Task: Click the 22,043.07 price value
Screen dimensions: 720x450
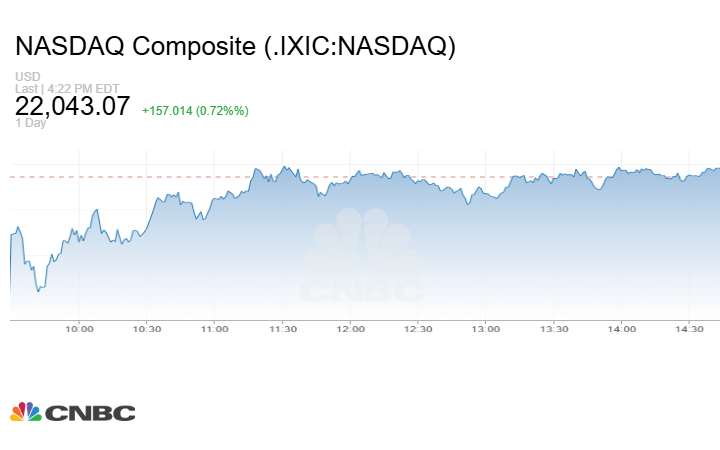Action: [72, 106]
